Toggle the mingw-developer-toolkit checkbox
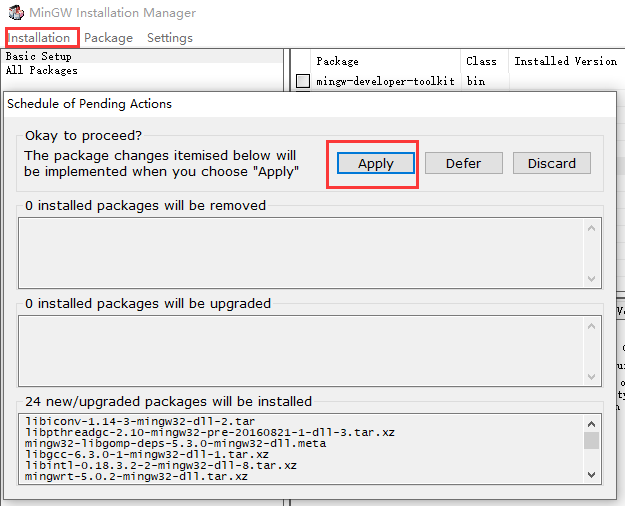 pos(303,81)
